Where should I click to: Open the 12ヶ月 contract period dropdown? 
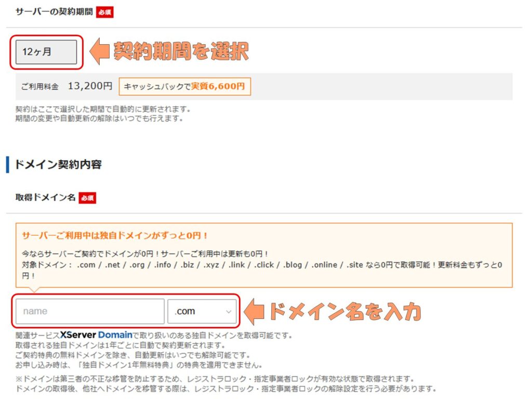pos(46,52)
